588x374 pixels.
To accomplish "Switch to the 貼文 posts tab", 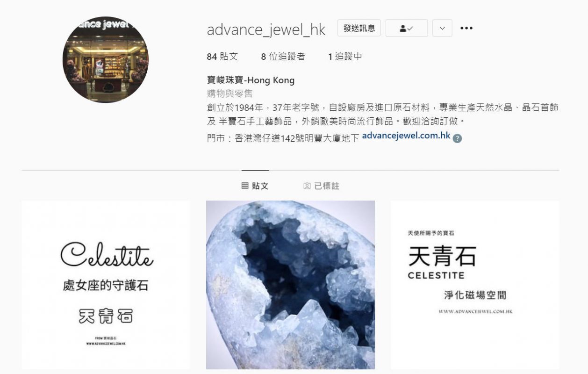I will (x=255, y=186).
